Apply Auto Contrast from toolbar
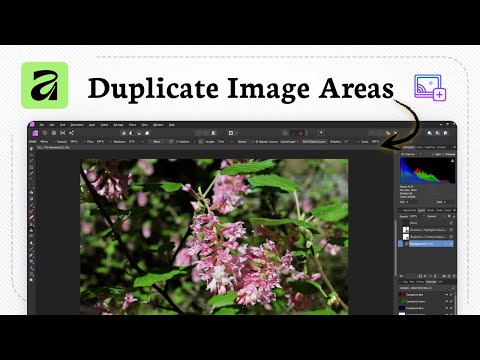Viewport: 480px width, 360px height. click(131, 133)
